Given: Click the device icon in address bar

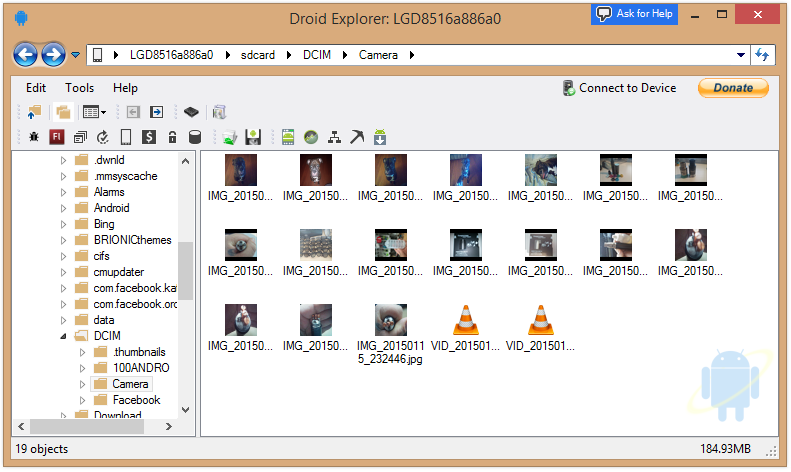Looking at the screenshot, I should (x=98, y=55).
